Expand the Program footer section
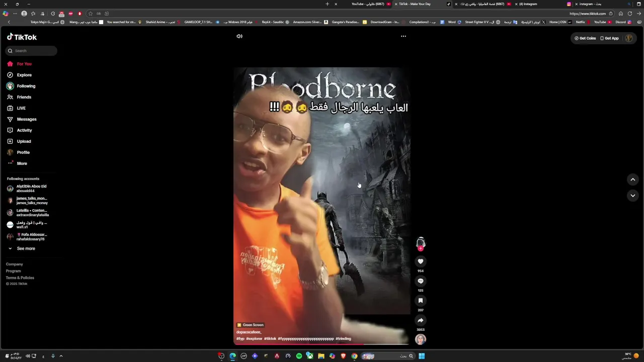Viewport: 644px width, 362px height. click(14, 271)
